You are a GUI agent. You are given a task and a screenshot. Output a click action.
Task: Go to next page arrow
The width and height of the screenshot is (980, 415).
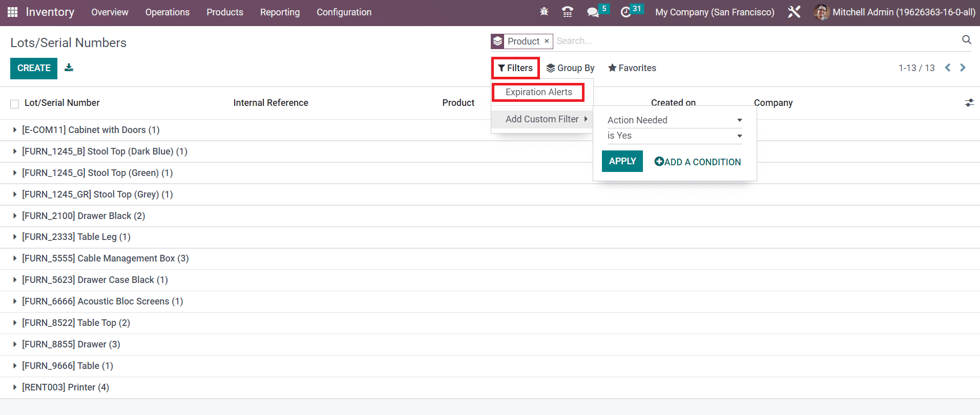(963, 68)
